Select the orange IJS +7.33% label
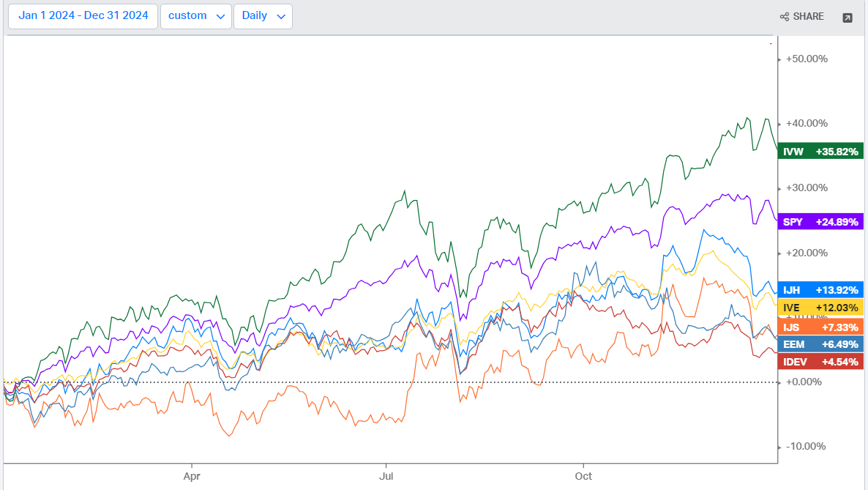The height and width of the screenshot is (490, 868). point(821,326)
